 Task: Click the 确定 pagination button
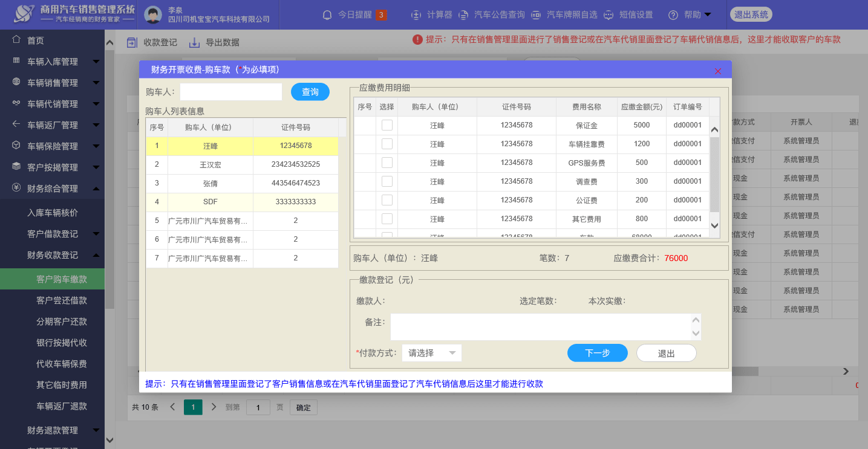click(304, 407)
